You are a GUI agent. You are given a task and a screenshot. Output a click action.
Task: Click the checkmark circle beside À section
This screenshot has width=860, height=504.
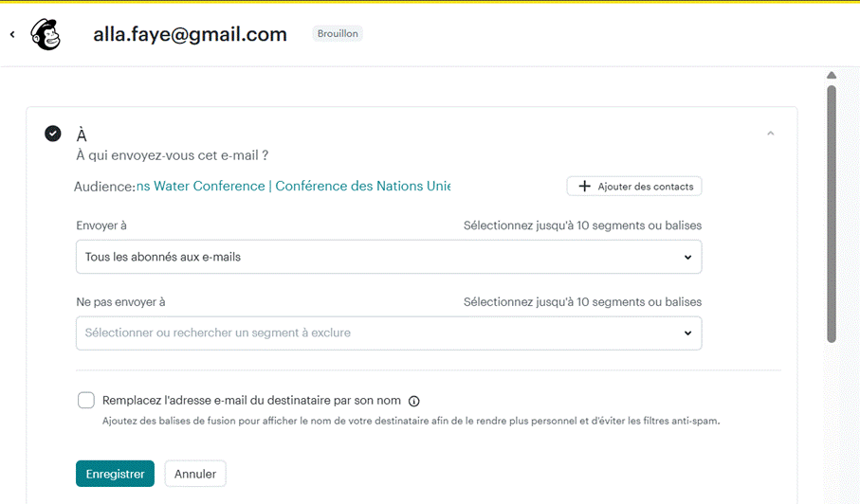coord(53,134)
